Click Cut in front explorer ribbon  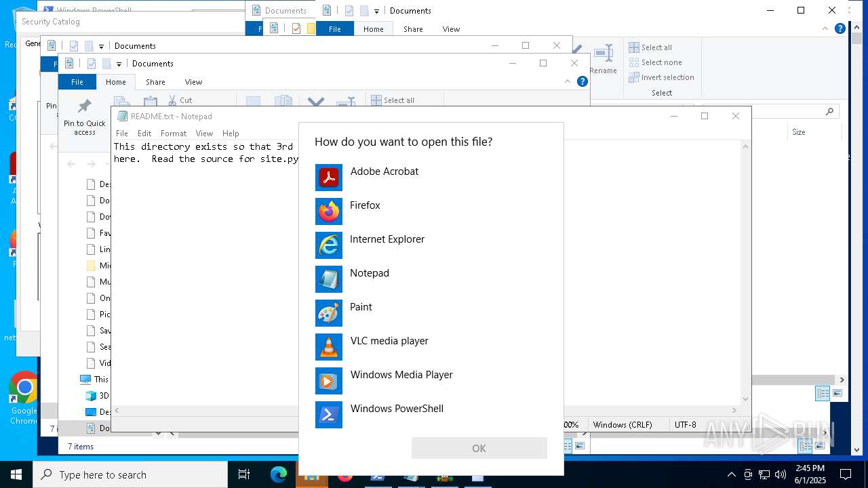(180, 100)
